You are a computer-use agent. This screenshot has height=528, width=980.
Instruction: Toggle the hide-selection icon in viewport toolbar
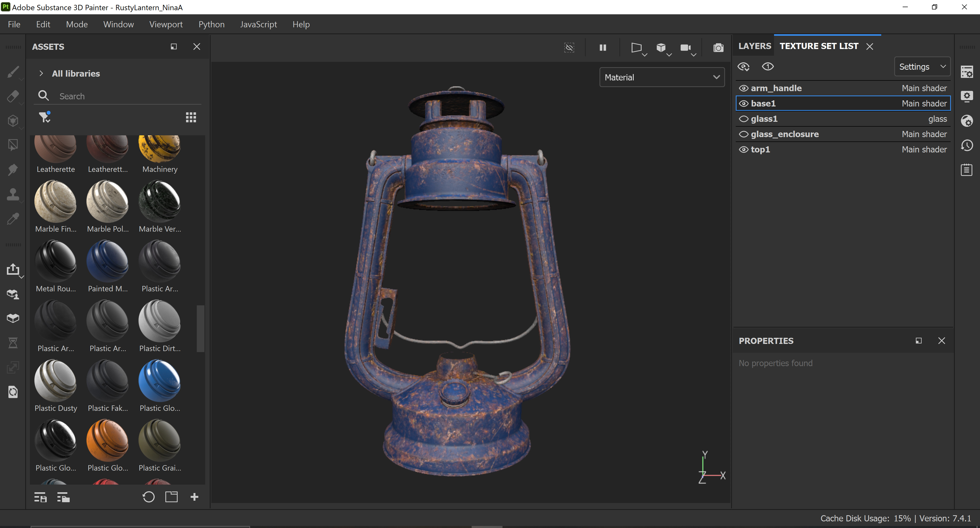tap(569, 47)
